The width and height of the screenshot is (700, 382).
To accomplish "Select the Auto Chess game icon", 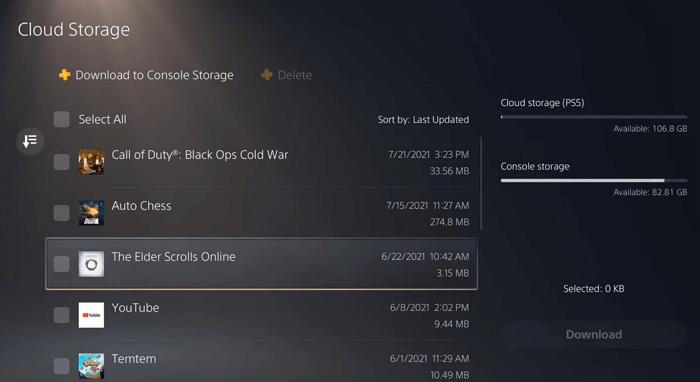I will (92, 213).
